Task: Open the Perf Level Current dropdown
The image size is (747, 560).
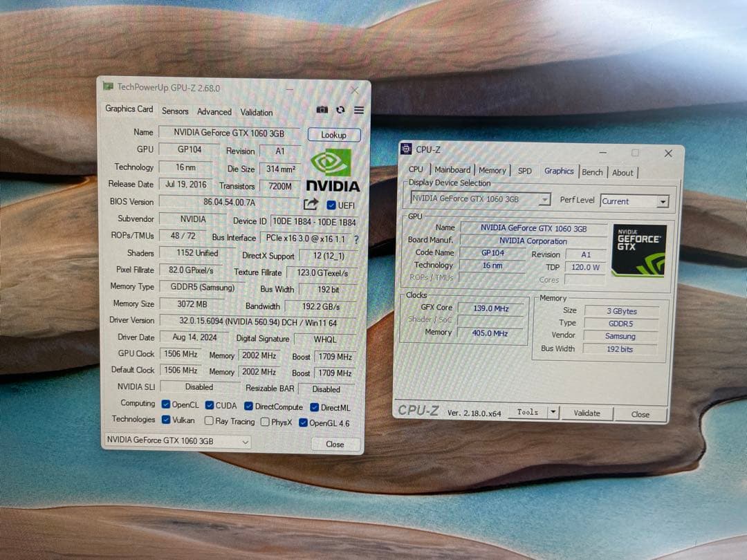Action: click(634, 201)
